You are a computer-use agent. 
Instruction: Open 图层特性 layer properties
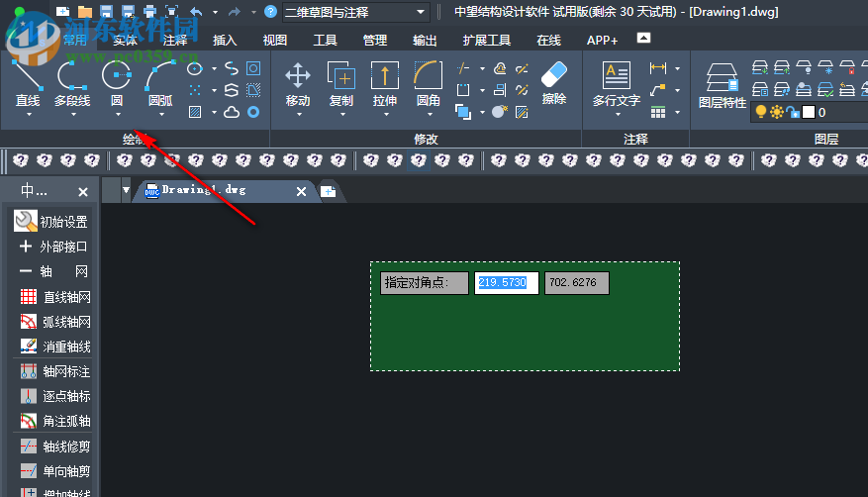point(722,85)
